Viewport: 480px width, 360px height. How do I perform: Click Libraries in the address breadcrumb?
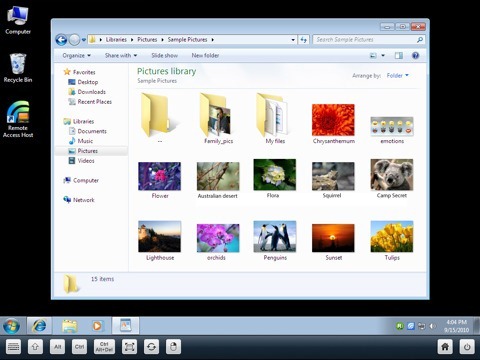coord(116,40)
